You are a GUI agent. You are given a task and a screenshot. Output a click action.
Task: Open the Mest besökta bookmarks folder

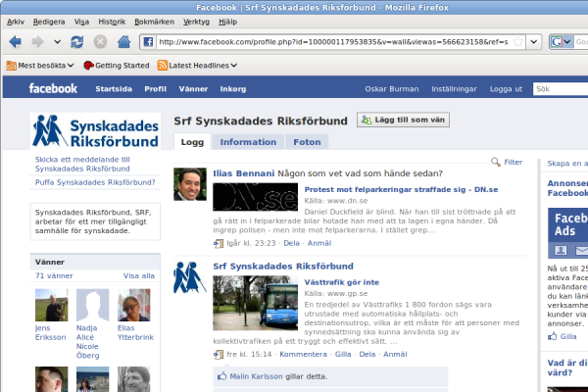pyautogui.click(x=40, y=66)
